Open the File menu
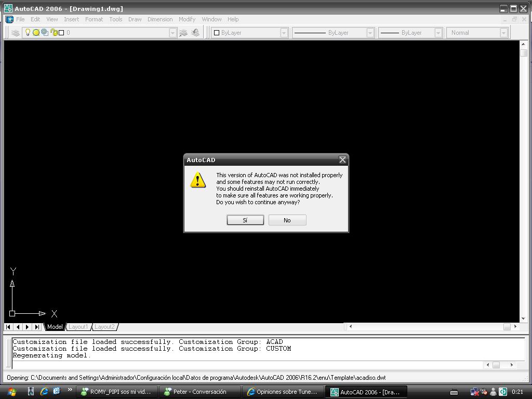The height and width of the screenshot is (399, 532). 20,19
